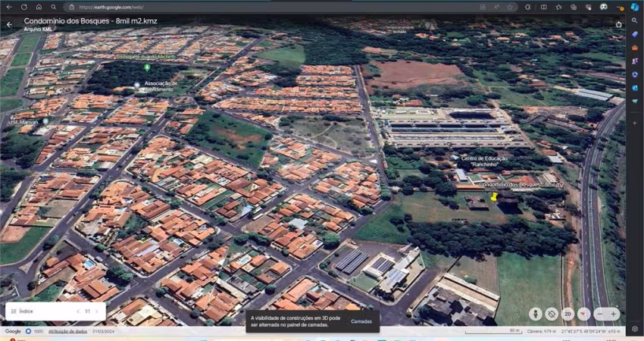Add this page to favorites with star icon
Viewport: 644px width, 341px height.
click(510, 7)
